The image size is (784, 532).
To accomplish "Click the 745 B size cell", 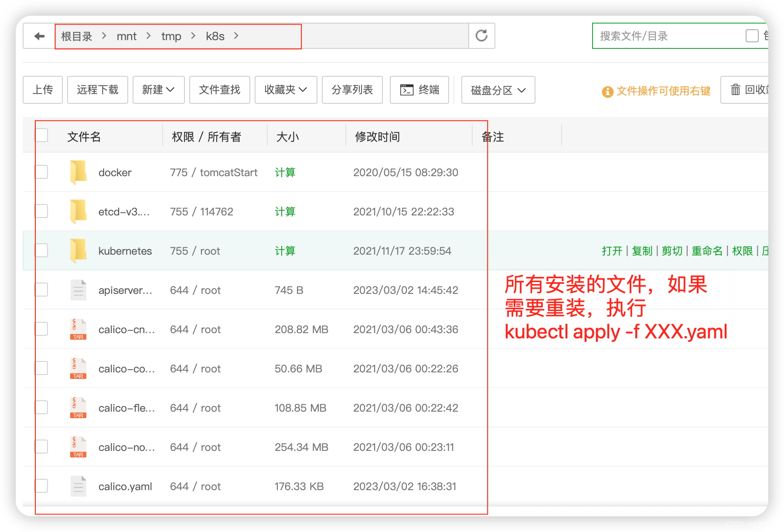I will (x=289, y=290).
